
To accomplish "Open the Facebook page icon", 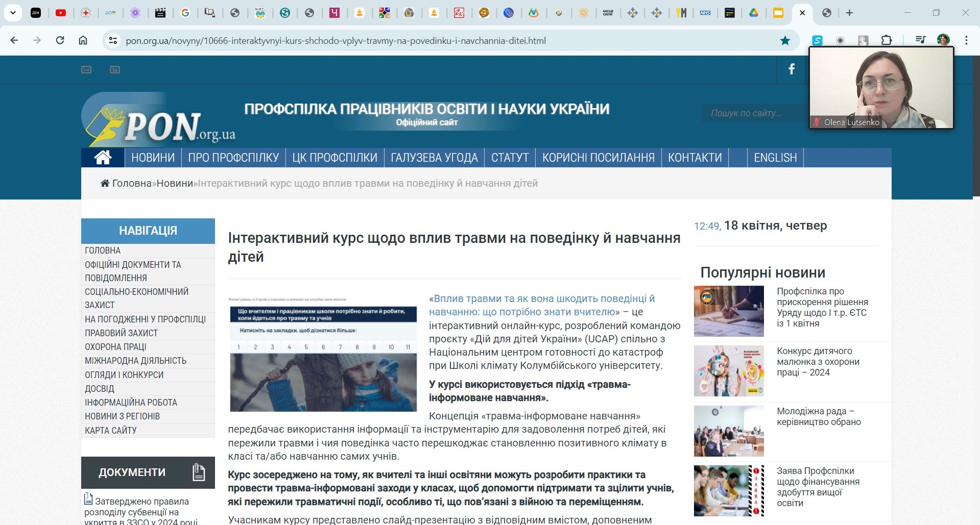I will click(x=791, y=69).
